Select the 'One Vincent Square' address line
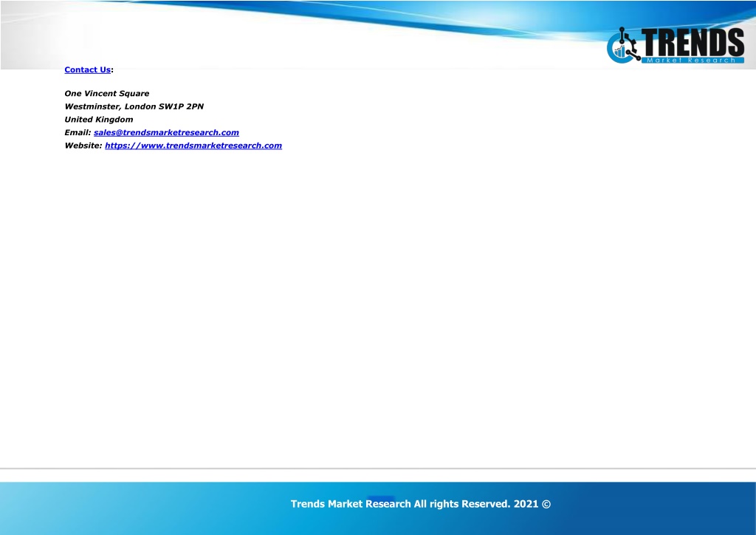Screen dimensions: 756x535 (107, 94)
